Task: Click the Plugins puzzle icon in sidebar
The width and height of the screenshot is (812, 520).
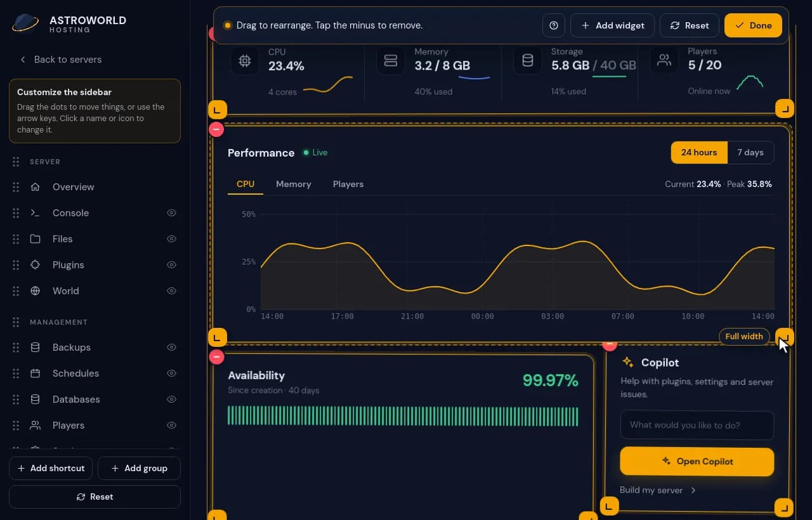Action: 36,265
